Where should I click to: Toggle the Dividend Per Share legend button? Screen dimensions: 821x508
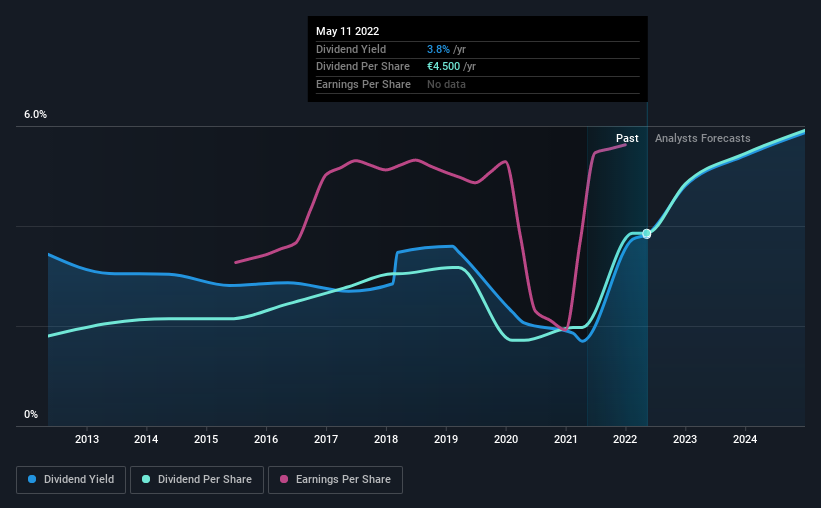197,480
